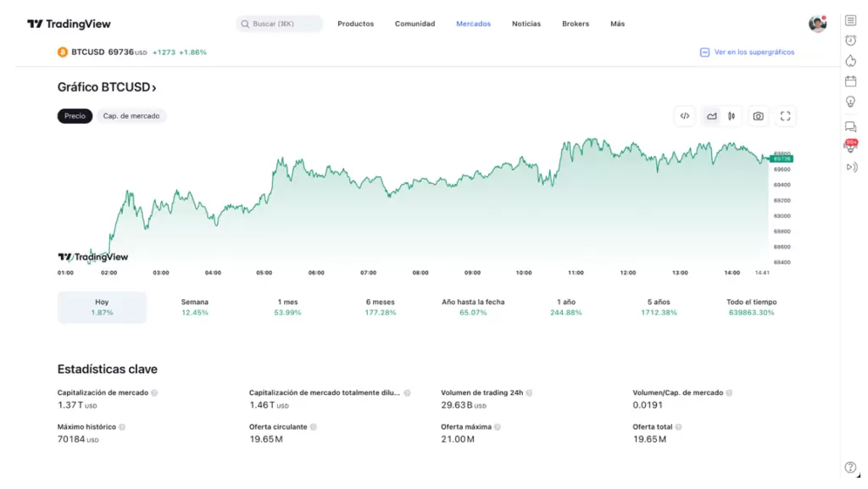Screen dimensions: 868x489
Task: Select the candlestick chart style icon
Action: (x=732, y=116)
